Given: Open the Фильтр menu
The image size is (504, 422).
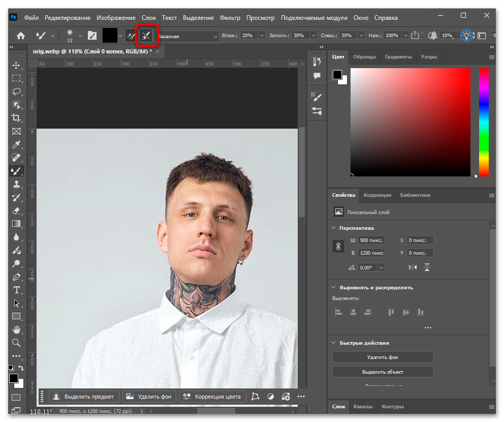Looking at the screenshot, I should point(230,18).
